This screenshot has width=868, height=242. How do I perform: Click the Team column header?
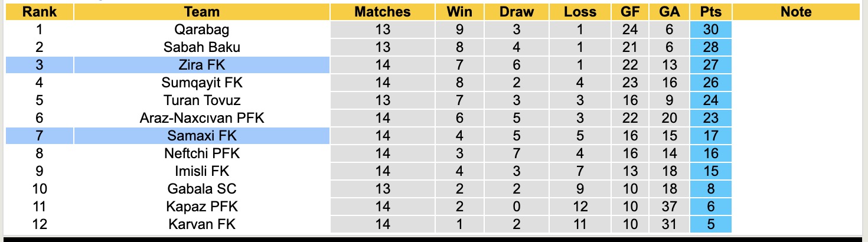[201, 12]
